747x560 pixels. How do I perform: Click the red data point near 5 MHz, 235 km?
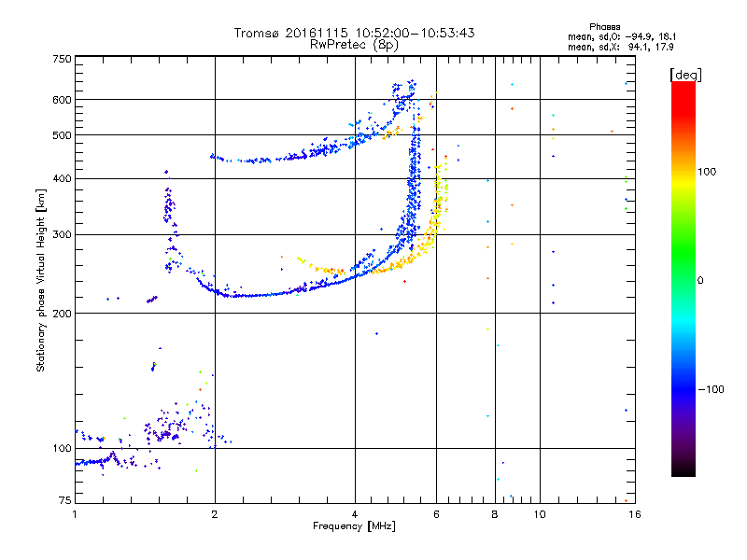tap(404, 282)
